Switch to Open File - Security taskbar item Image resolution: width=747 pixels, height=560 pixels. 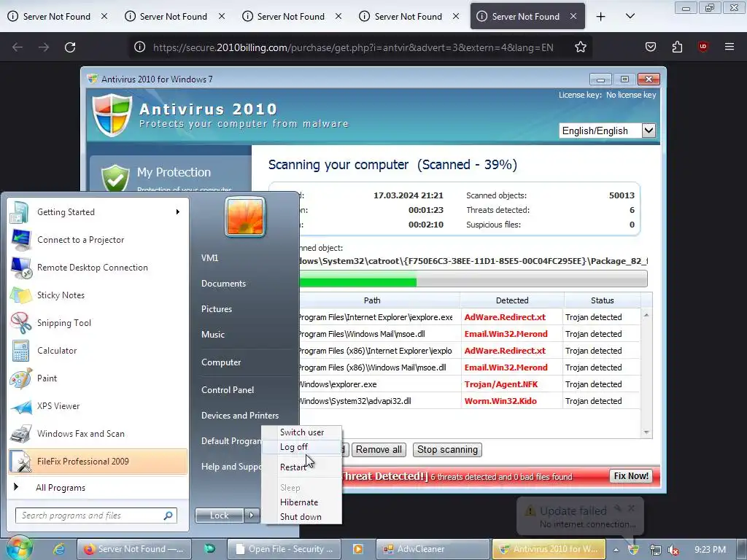point(284,548)
